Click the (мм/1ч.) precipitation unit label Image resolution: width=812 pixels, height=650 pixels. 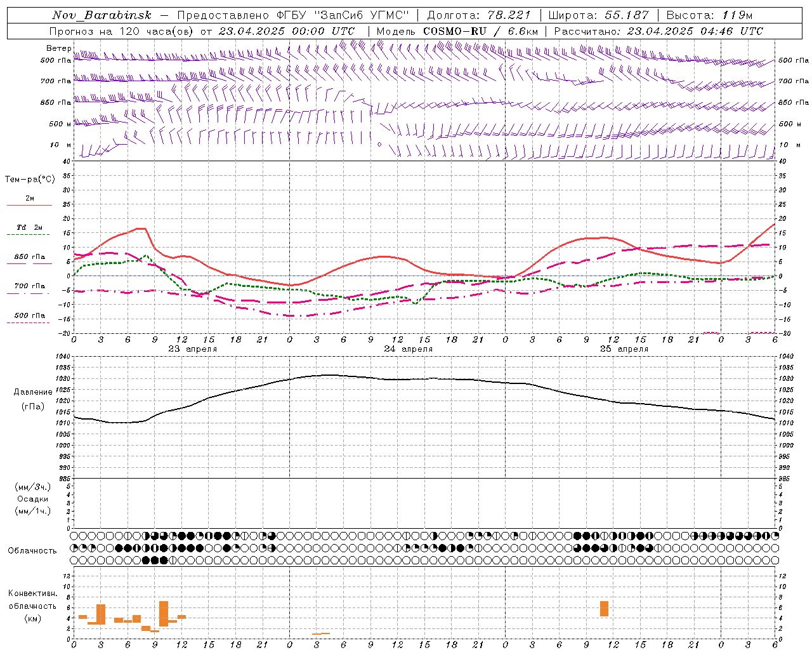(x=33, y=511)
